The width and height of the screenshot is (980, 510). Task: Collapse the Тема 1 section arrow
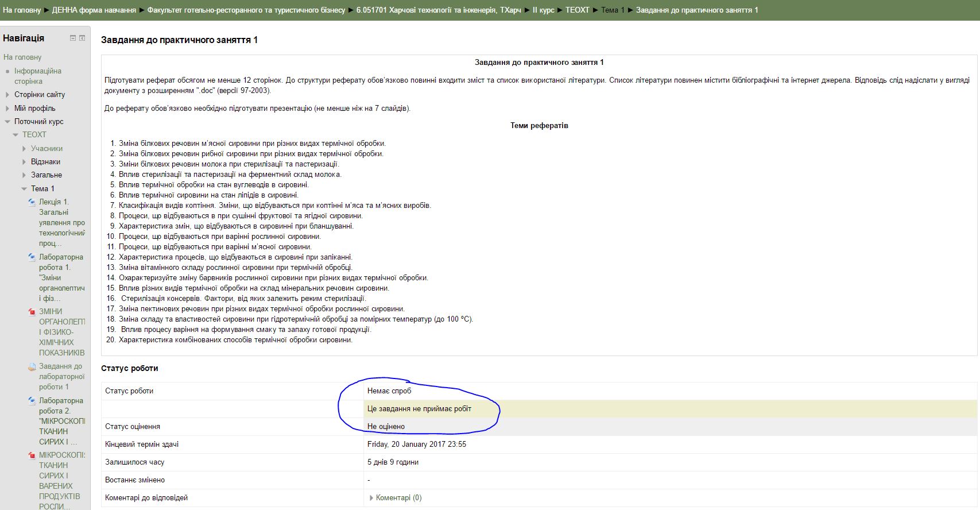click(24, 189)
